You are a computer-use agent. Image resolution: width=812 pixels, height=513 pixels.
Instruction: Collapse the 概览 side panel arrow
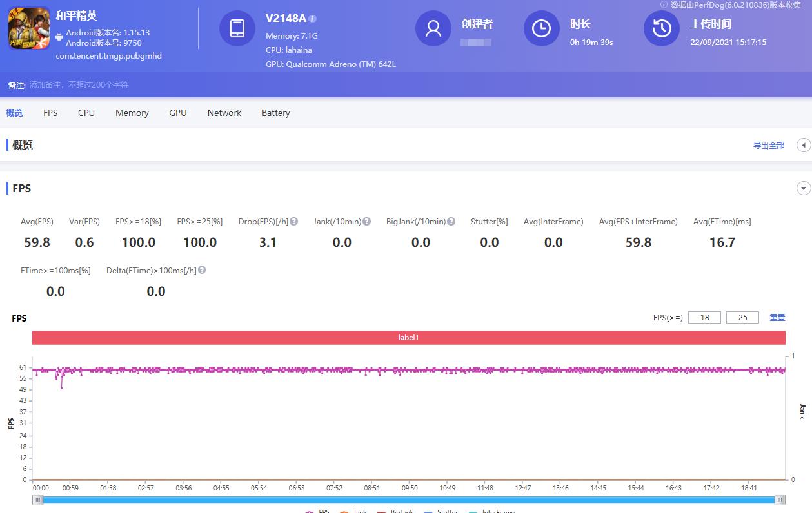click(x=803, y=146)
